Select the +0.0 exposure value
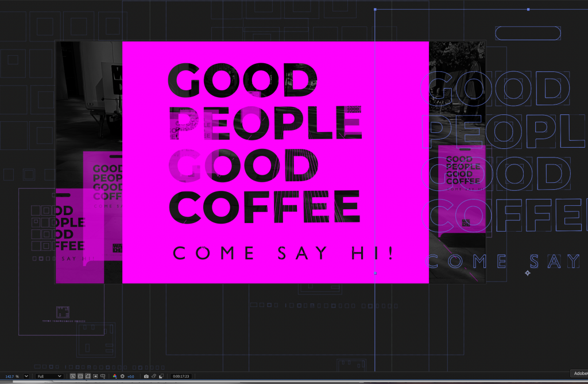The height and width of the screenshot is (384, 588). (130, 377)
